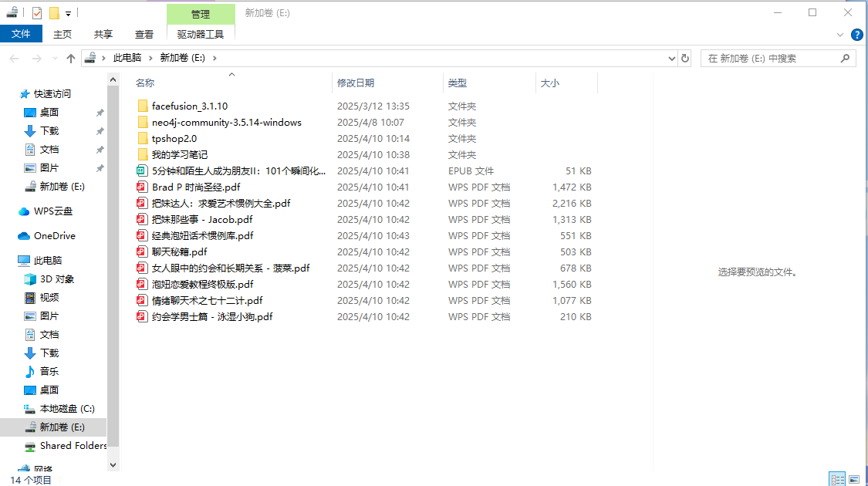Open the Help question mark icon

856,35
